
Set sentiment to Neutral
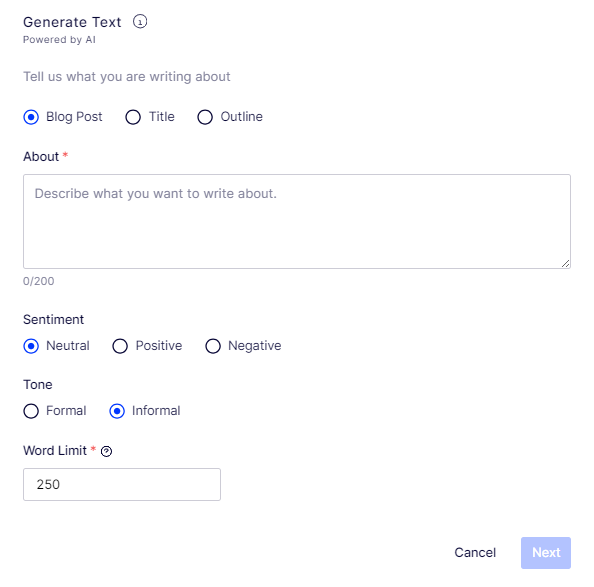(31, 346)
